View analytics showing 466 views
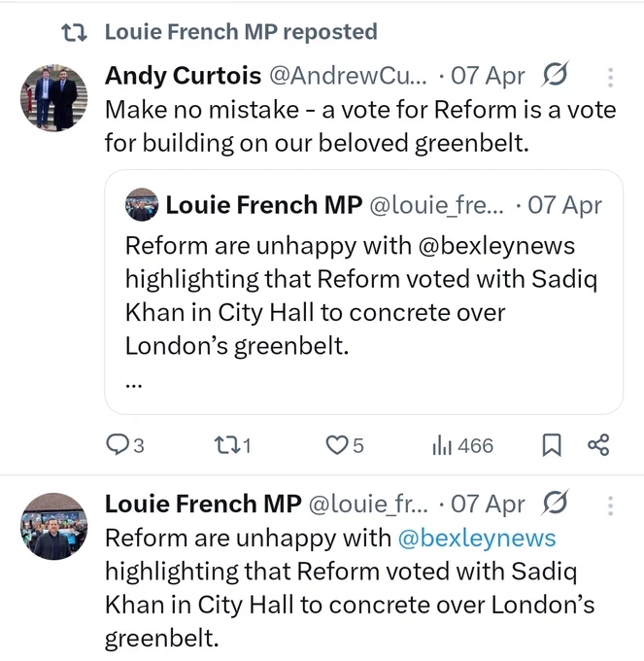 click(462, 445)
